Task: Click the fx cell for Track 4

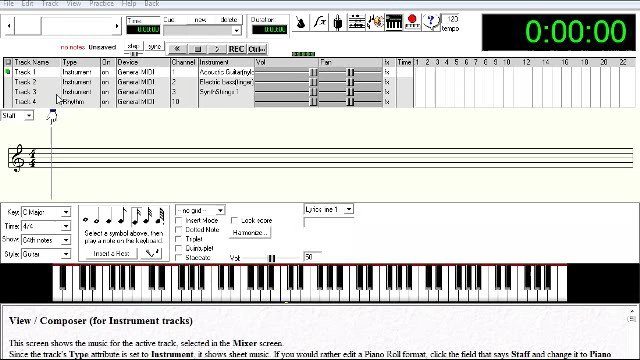Action: point(387,102)
